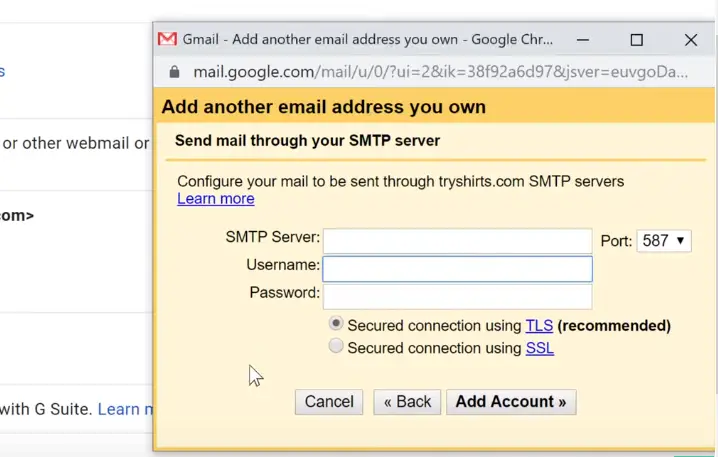718x457 pixels.
Task: Select Secured connection using SSL radio button
Action: click(336, 346)
